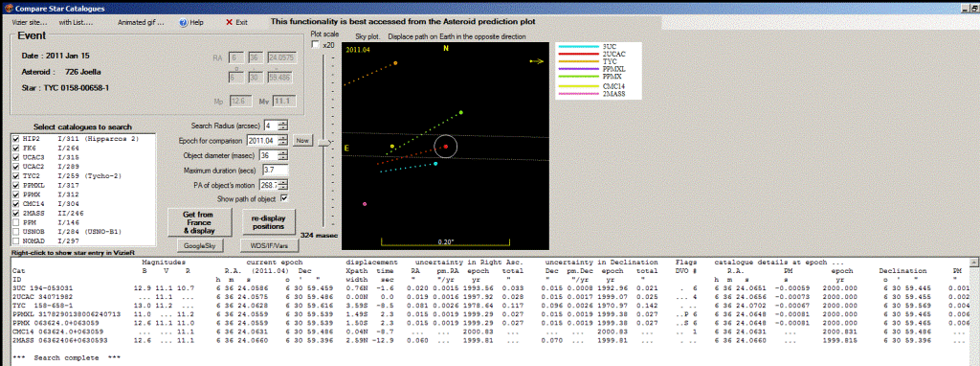Click the Now button

(x=302, y=140)
